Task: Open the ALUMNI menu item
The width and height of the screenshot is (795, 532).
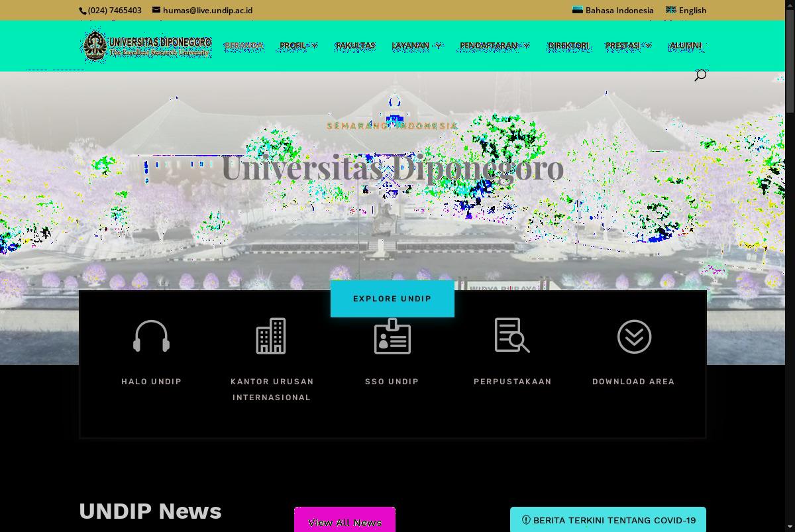Action: pos(686,46)
